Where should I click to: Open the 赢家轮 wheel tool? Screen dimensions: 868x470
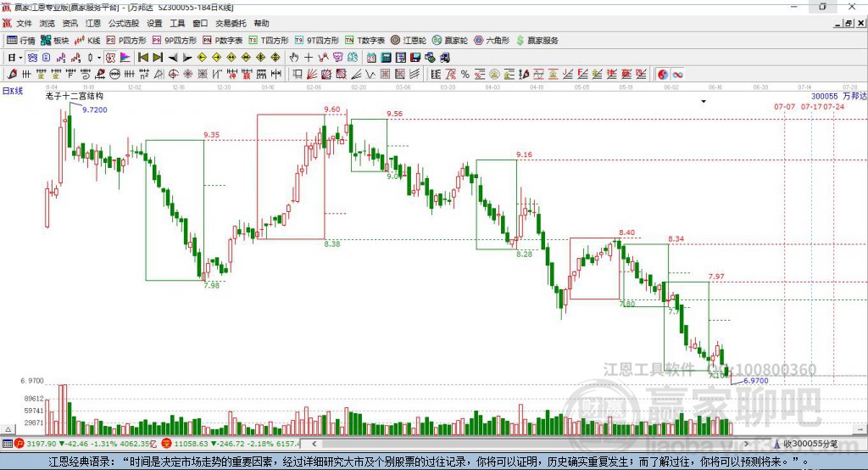tap(450, 41)
